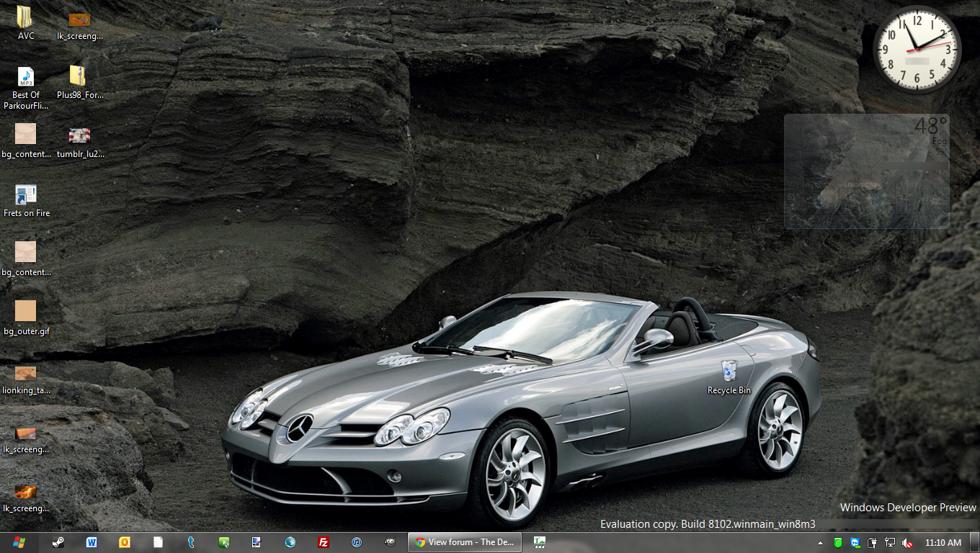Open Steam from the taskbar
The width and height of the screenshot is (980, 553).
pyautogui.click(x=58, y=542)
